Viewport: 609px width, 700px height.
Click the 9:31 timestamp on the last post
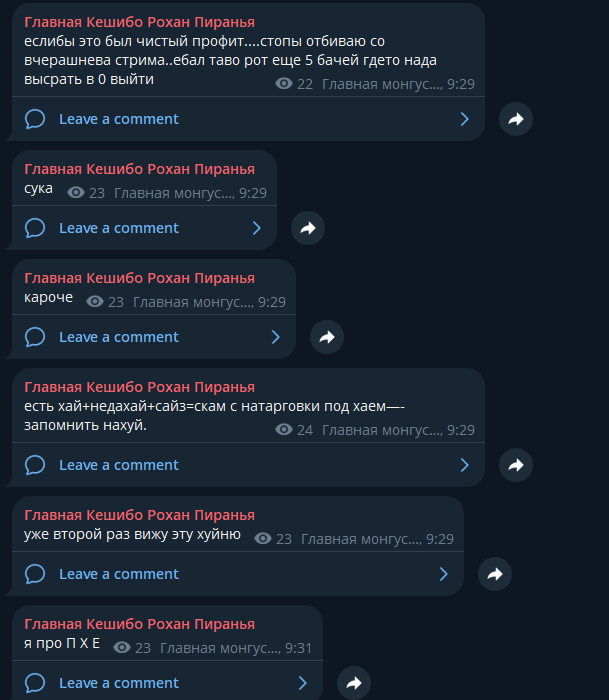298,648
